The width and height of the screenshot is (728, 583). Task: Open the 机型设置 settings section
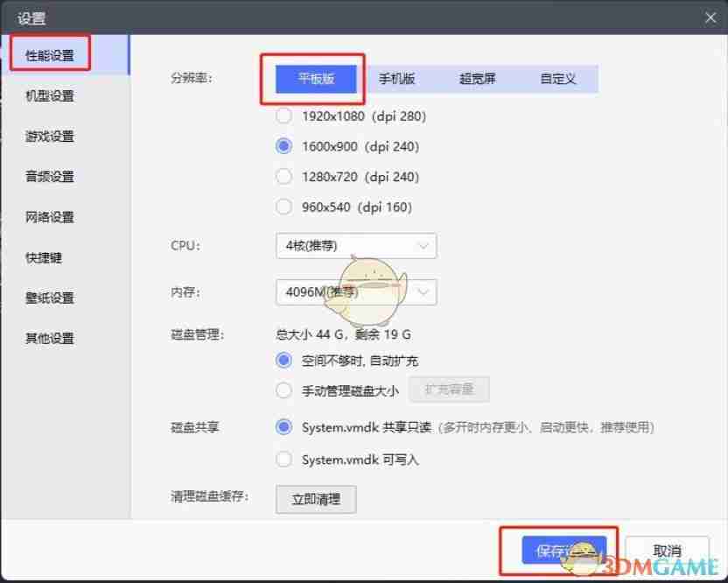tap(52, 95)
